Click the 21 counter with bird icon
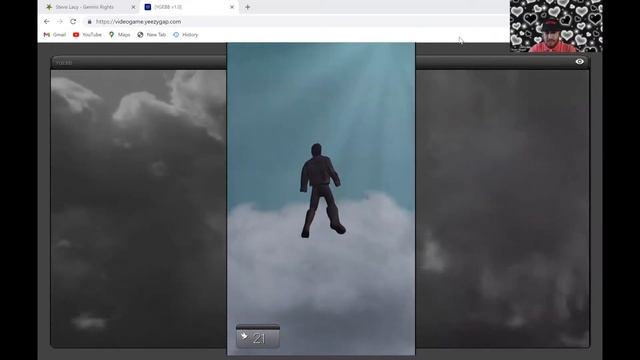This screenshot has height=360, width=640. (258, 337)
